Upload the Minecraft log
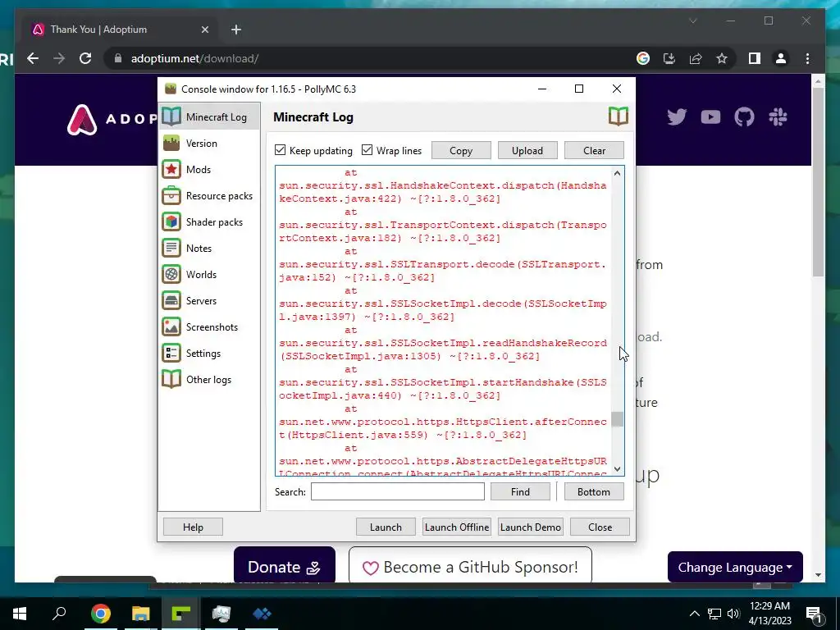This screenshot has width=840, height=630. click(527, 151)
